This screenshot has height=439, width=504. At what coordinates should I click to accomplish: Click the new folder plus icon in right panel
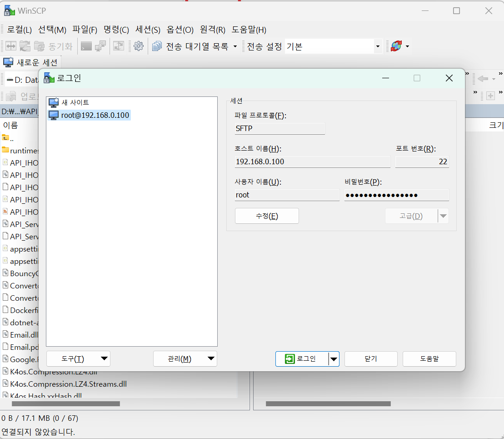click(x=490, y=96)
